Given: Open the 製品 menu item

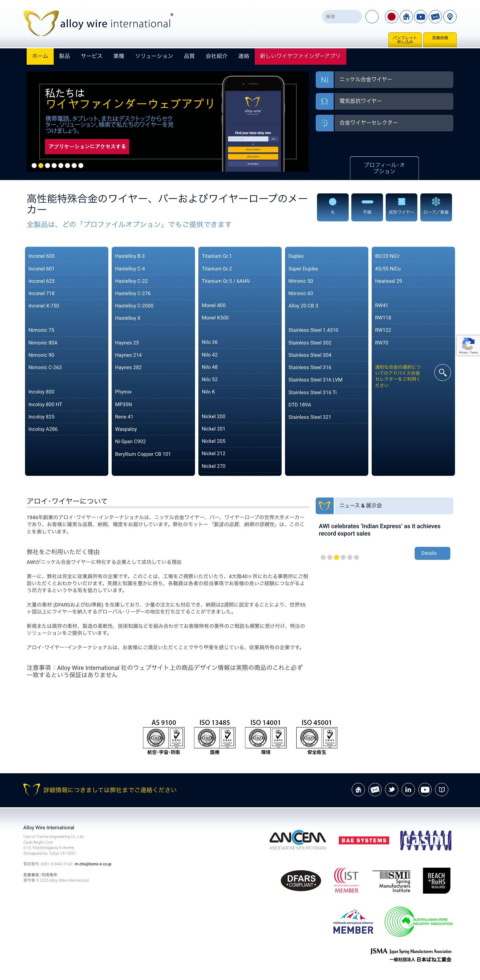Looking at the screenshot, I should (x=64, y=56).
